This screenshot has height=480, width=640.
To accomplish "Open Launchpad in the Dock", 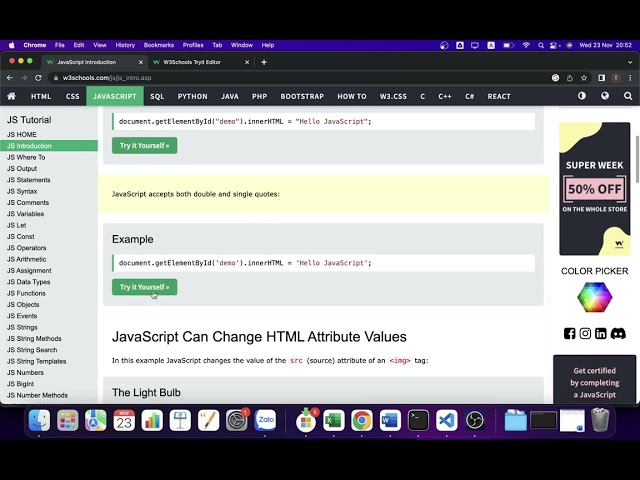I will click(x=67, y=420).
